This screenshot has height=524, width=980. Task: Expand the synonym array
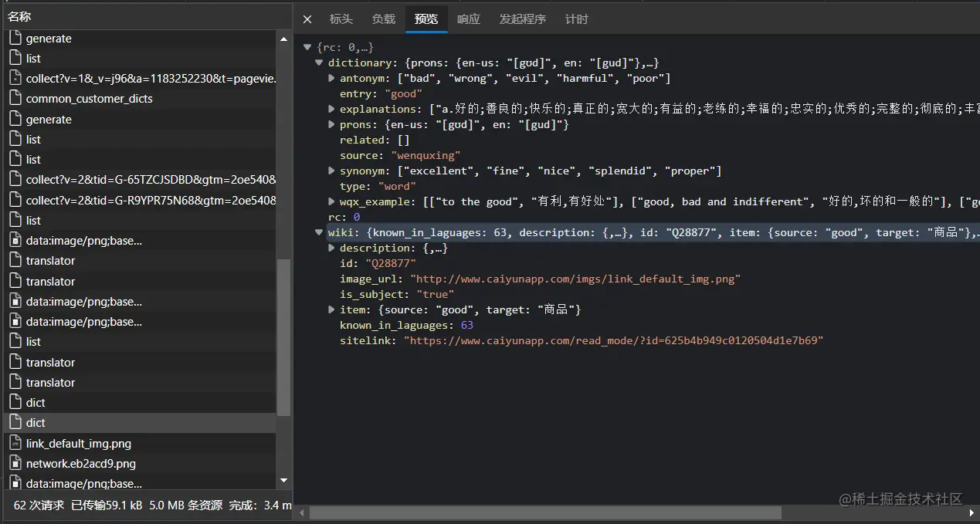click(x=331, y=171)
